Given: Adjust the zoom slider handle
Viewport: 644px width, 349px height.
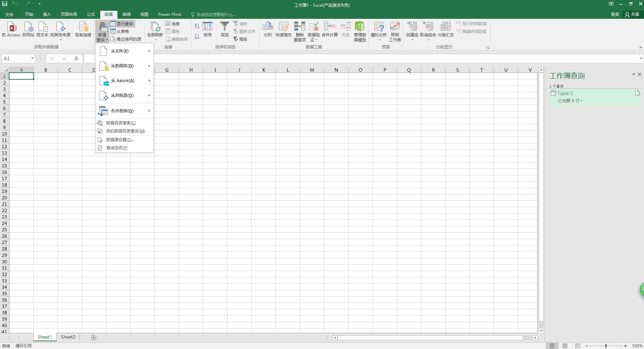Looking at the screenshot, I should point(606,346).
